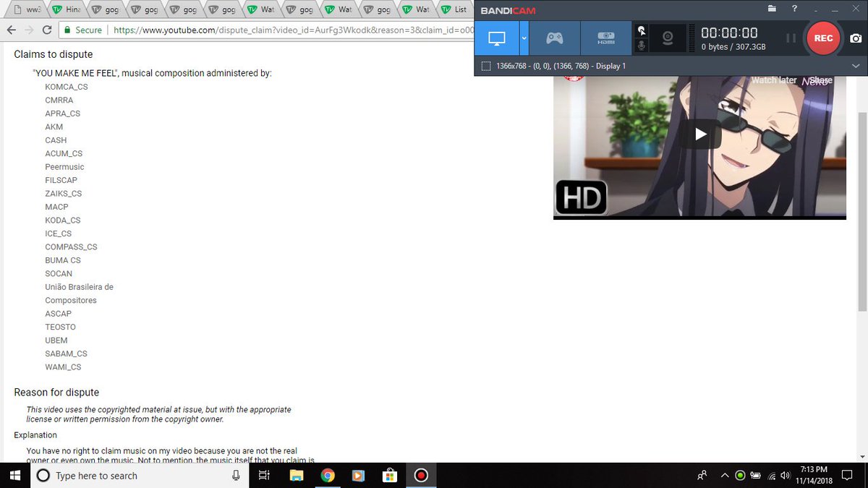Click 'SOCAN' in the claims list
Screen dimensions: 868x488
pos(59,273)
